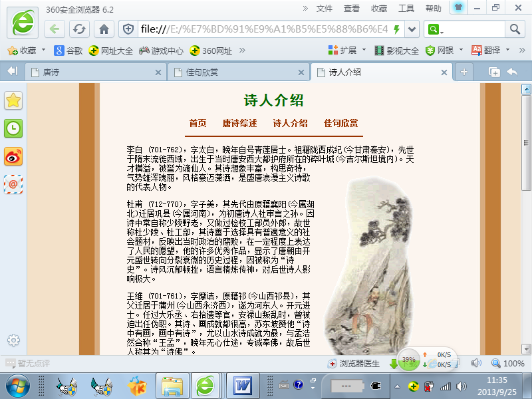Open history clock icon in sidebar
Viewport: 532px width, 399px height.
[x=13, y=128]
